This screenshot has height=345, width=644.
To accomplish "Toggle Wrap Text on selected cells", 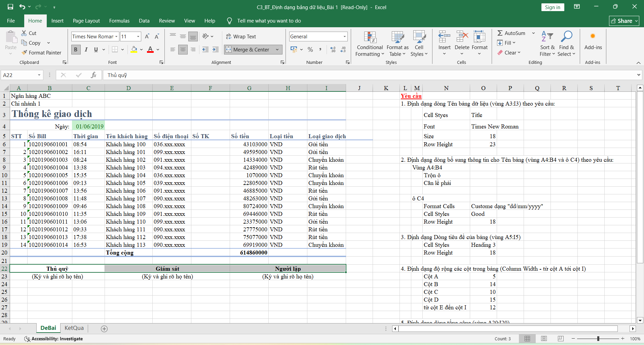I will pyautogui.click(x=241, y=36).
